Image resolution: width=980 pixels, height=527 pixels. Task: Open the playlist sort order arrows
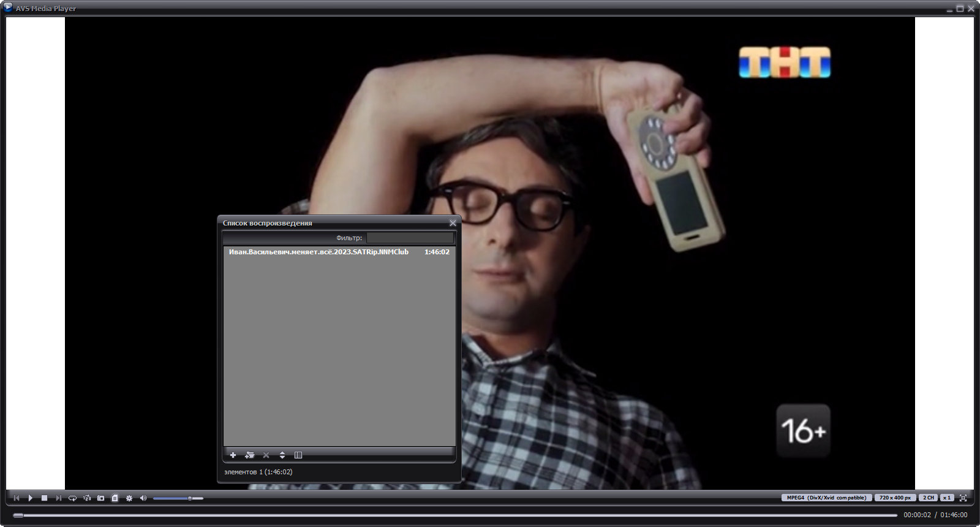[282, 455]
